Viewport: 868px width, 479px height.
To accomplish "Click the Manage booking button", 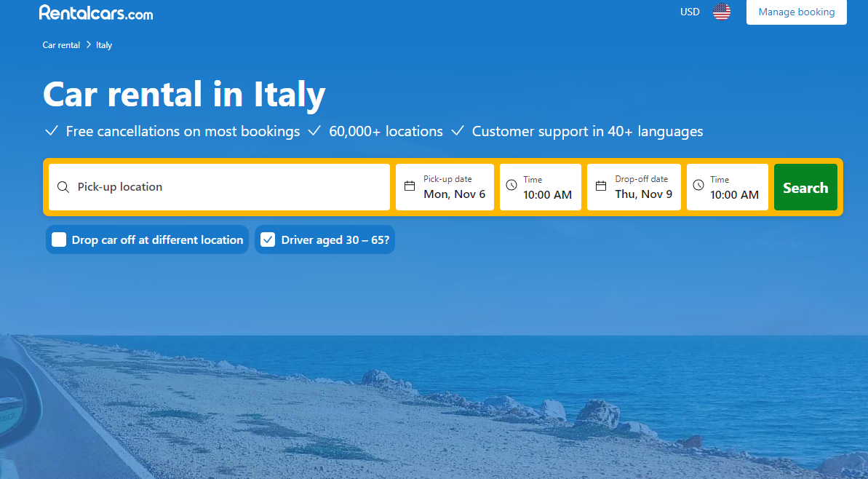I will click(796, 12).
